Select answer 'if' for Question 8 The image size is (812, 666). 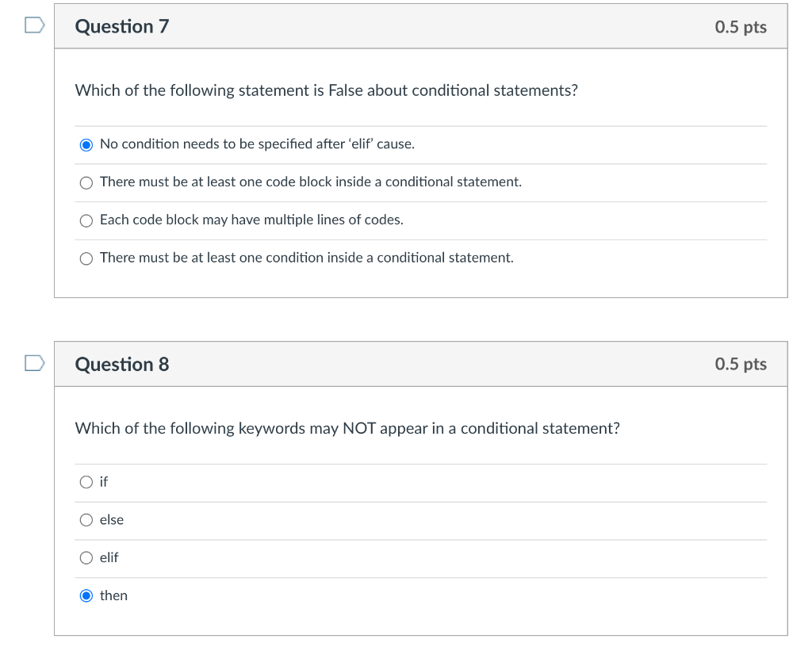[x=86, y=481]
